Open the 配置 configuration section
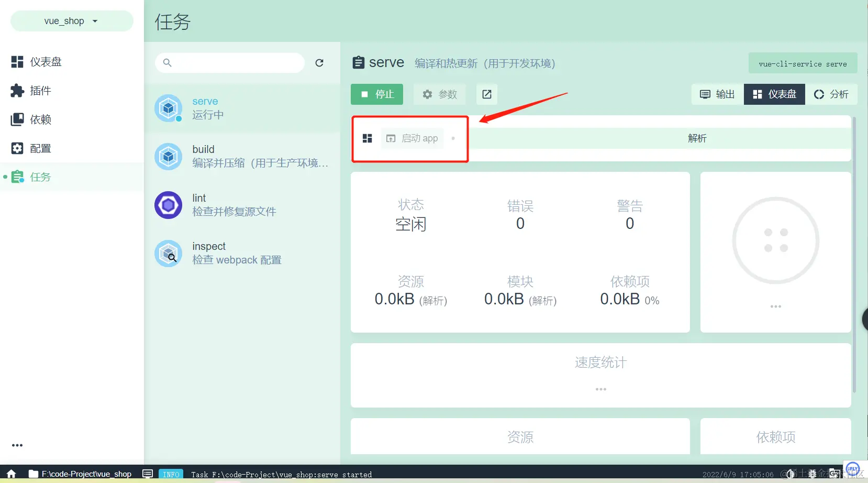Screen dimensions: 868x483 (x=72, y=148)
